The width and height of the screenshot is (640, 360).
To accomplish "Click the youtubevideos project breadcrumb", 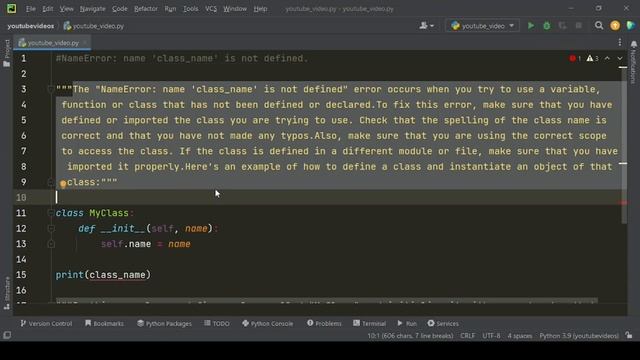I will (x=31, y=26).
